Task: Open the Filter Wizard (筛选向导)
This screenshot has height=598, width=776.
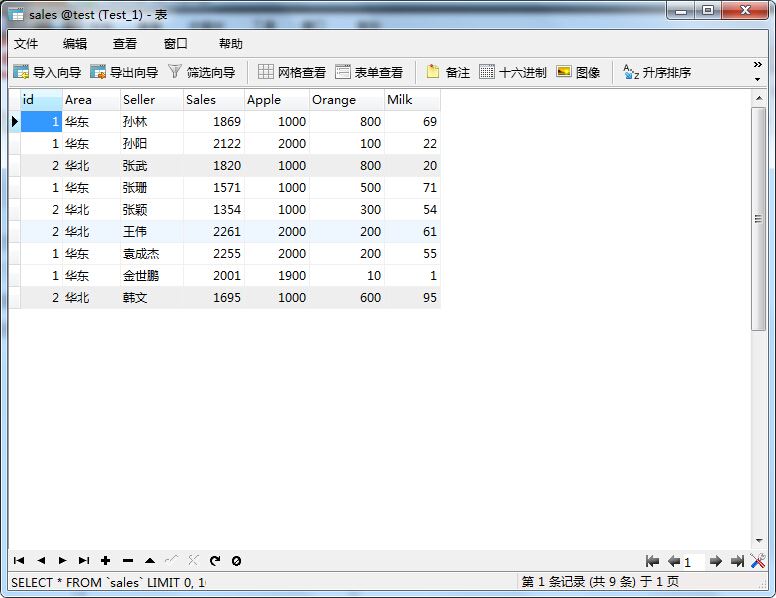Action: 201,72
